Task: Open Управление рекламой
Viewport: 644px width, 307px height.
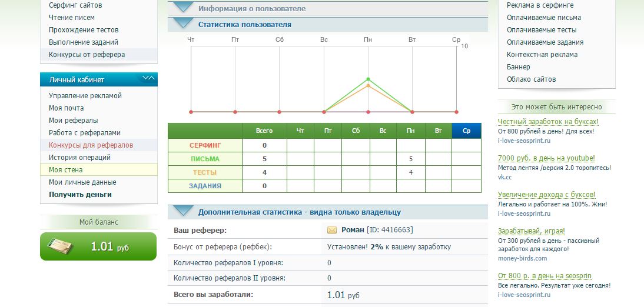Action: coord(85,96)
